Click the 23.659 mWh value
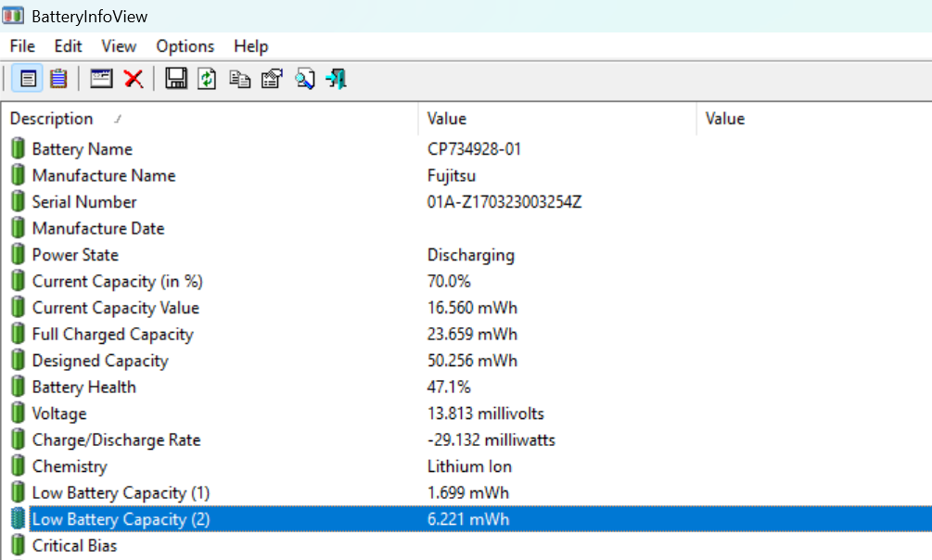The image size is (932, 560). [x=472, y=334]
